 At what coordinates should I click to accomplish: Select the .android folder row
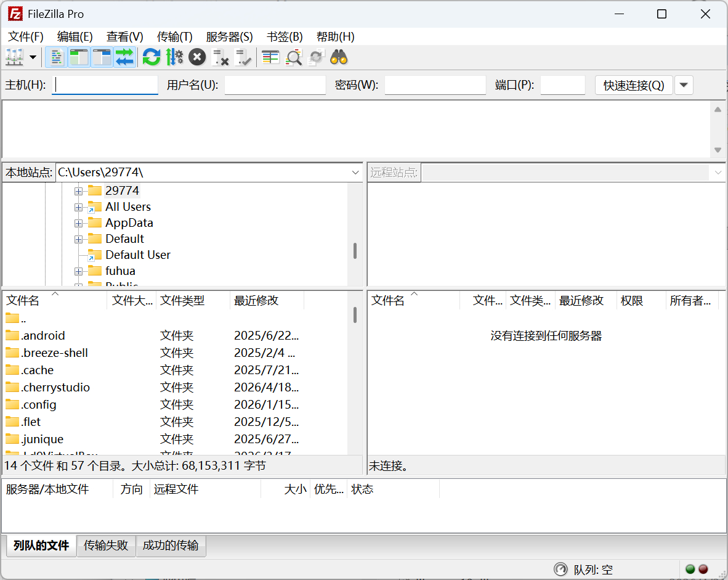coord(176,335)
